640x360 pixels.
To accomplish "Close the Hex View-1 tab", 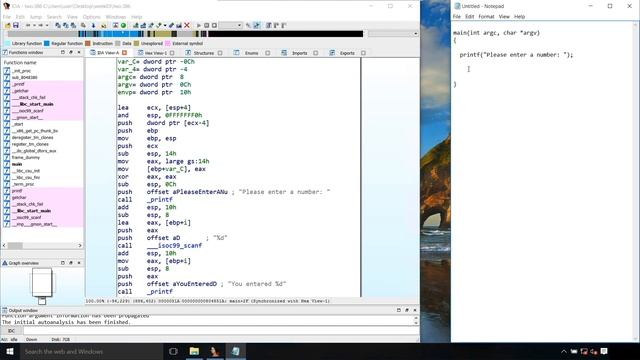I will (172, 53).
